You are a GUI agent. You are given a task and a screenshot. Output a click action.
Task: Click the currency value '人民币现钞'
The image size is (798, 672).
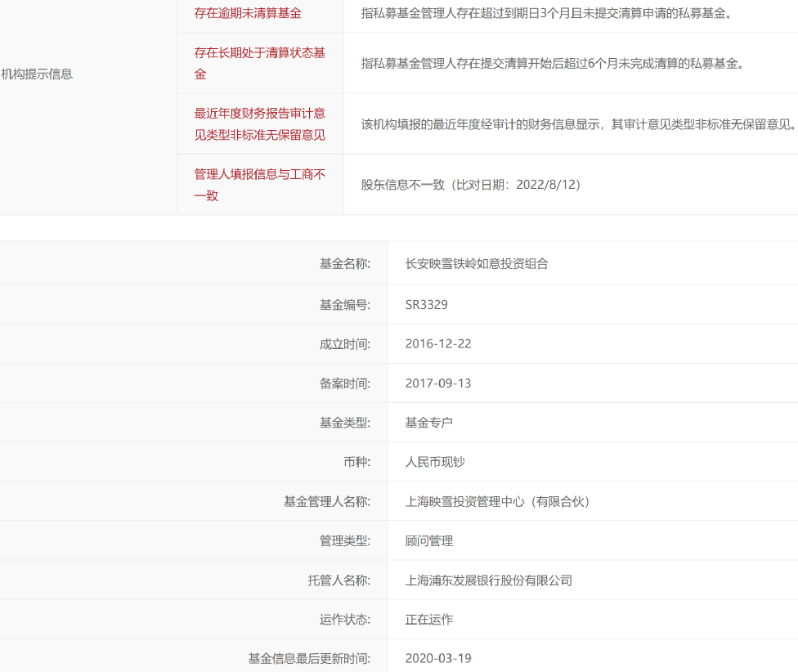[x=435, y=462]
